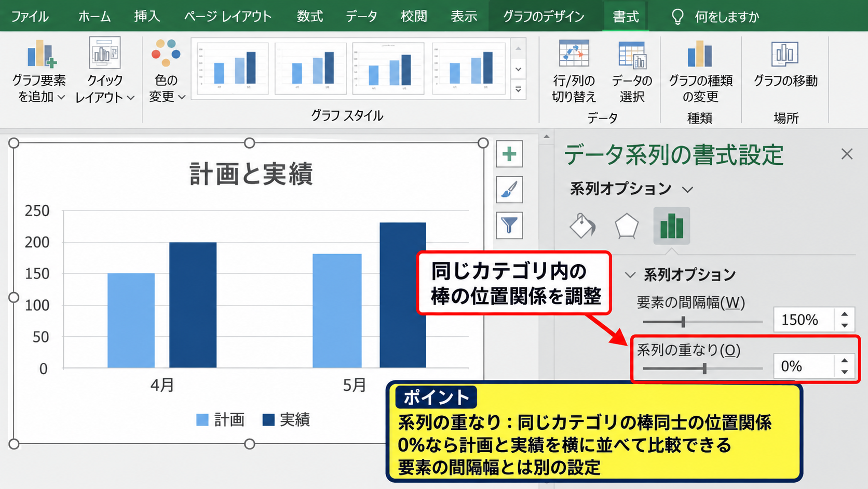Click the paintbrush chart styles button
Screen dimensions: 868x489
tap(509, 190)
